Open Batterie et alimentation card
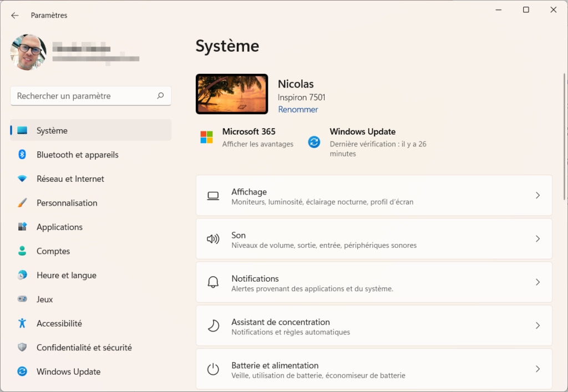 click(374, 369)
